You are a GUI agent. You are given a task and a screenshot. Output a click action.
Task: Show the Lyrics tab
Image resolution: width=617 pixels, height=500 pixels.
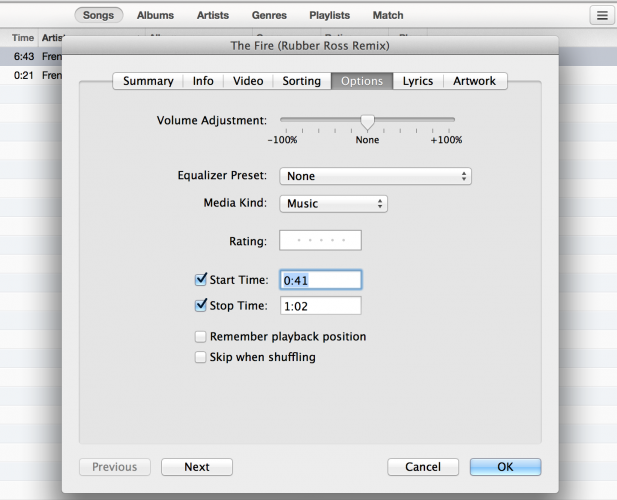coord(418,81)
